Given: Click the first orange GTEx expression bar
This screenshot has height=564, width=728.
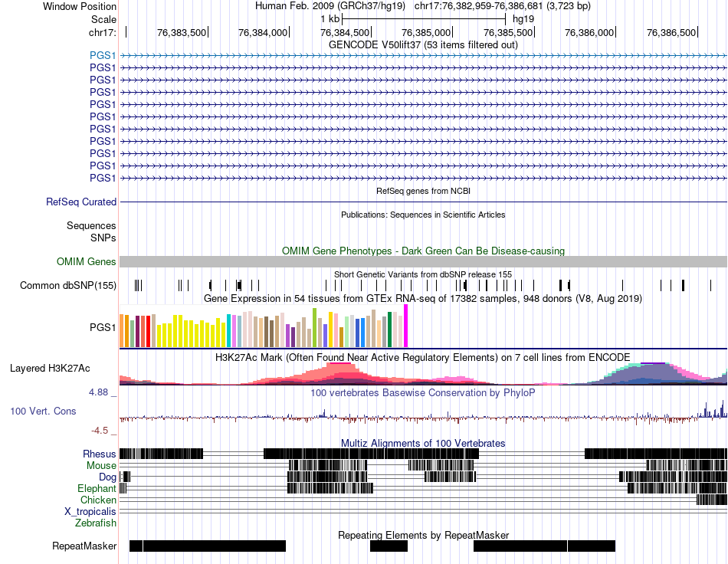Looking at the screenshot, I should 122,331.
